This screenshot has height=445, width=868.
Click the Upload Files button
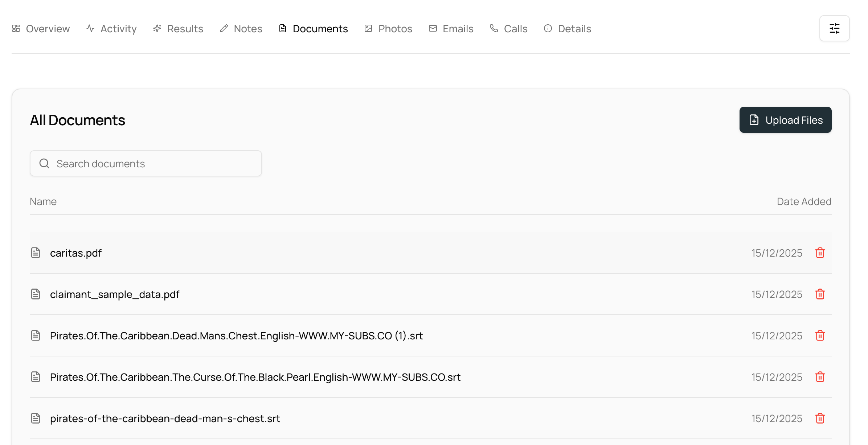[785, 120]
